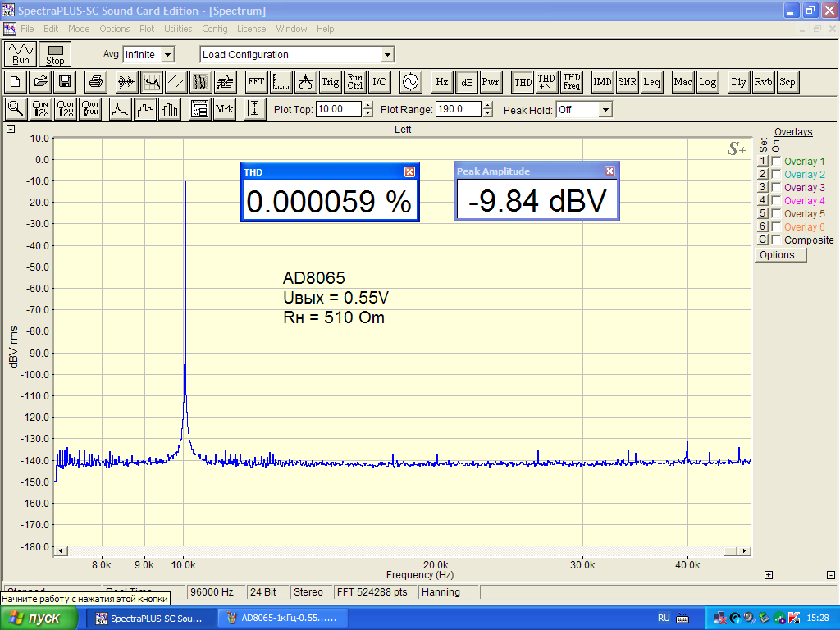The height and width of the screenshot is (630, 840).
Task: Click the Mrk marker toolbar button
Action: 224,109
